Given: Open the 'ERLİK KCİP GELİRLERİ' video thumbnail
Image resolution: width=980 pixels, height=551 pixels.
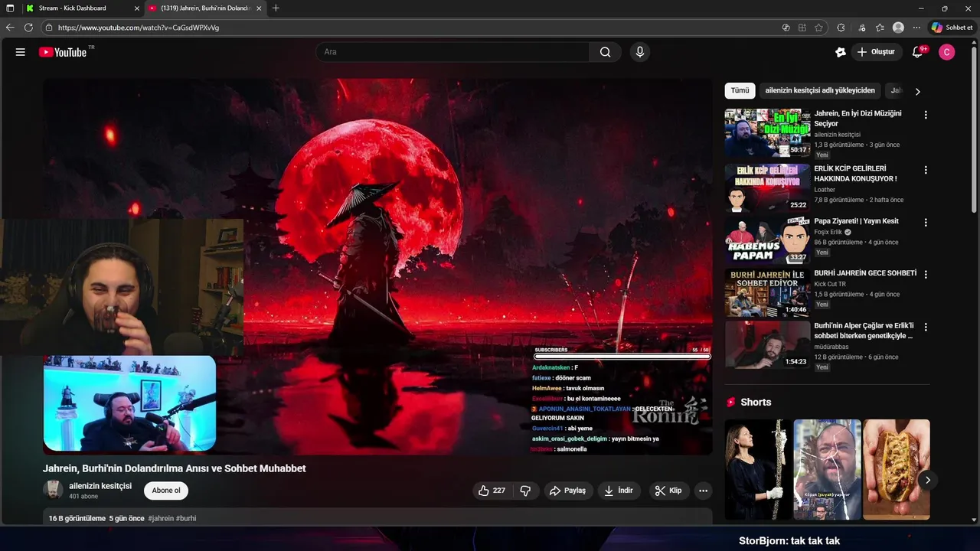Looking at the screenshot, I should pyautogui.click(x=767, y=187).
